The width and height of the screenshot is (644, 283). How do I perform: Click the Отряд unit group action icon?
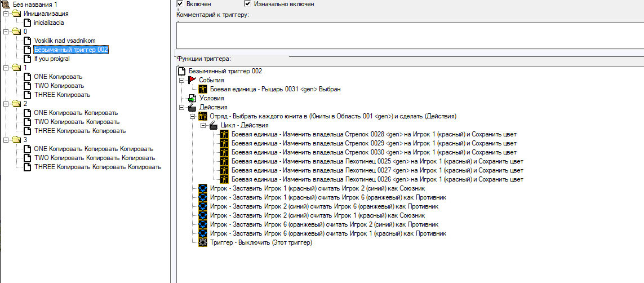coord(203,116)
